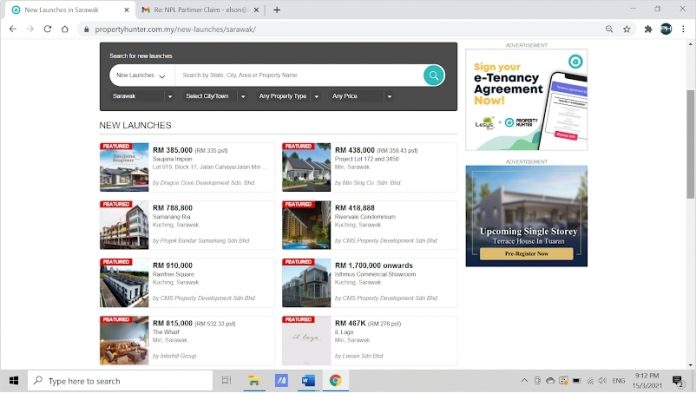This screenshot has width=696, height=393.
Task: Expand the Any Price dropdown
Action: pos(362,96)
